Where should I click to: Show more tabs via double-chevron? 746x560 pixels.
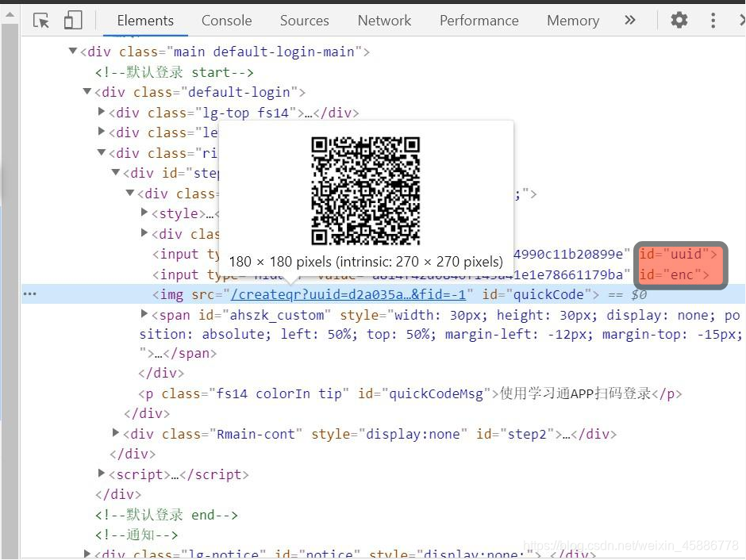click(x=630, y=20)
